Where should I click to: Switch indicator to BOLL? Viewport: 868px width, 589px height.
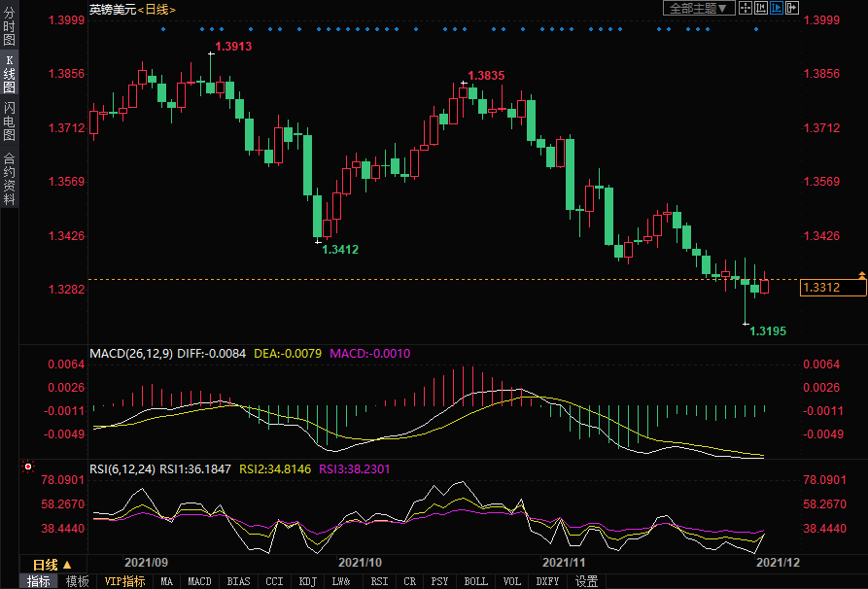(x=475, y=581)
